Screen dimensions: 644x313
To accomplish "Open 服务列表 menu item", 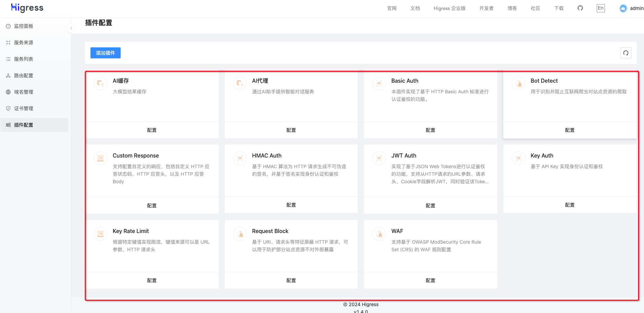I will tap(34, 59).
